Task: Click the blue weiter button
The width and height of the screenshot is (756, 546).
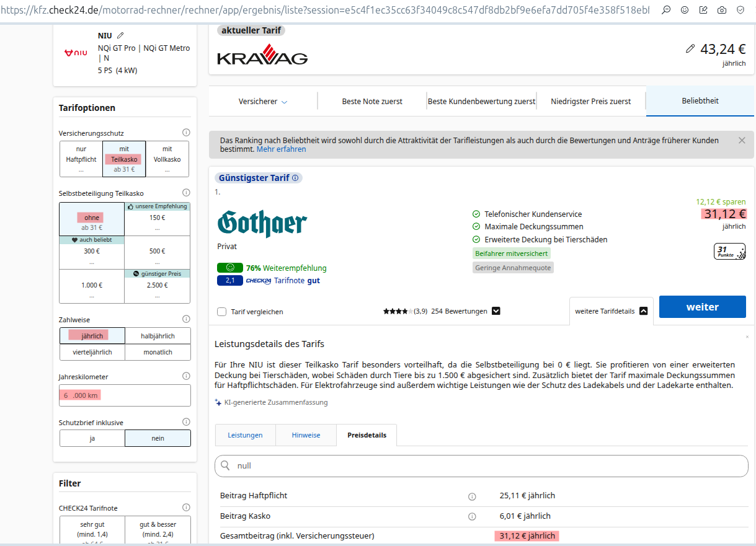Action: click(702, 307)
